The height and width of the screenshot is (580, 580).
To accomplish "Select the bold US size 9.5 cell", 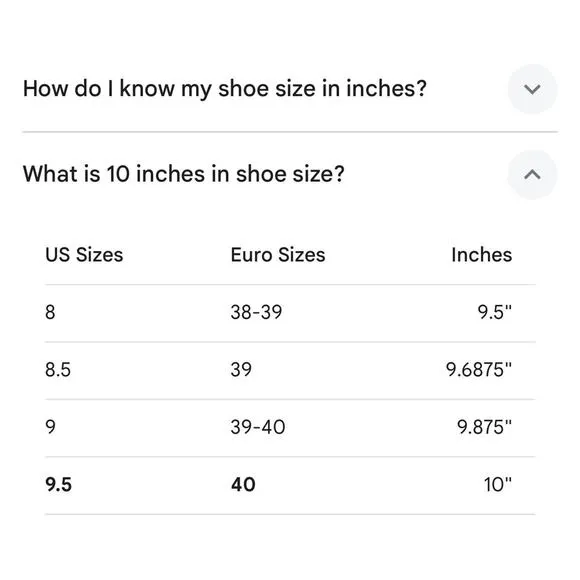I will pyautogui.click(x=58, y=484).
